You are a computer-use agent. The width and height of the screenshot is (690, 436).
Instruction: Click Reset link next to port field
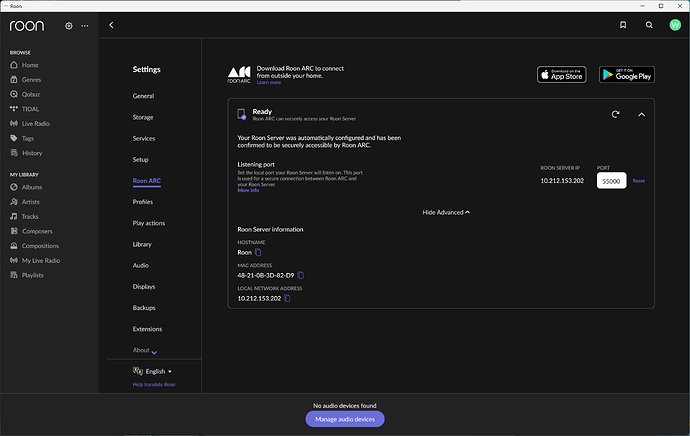639,181
